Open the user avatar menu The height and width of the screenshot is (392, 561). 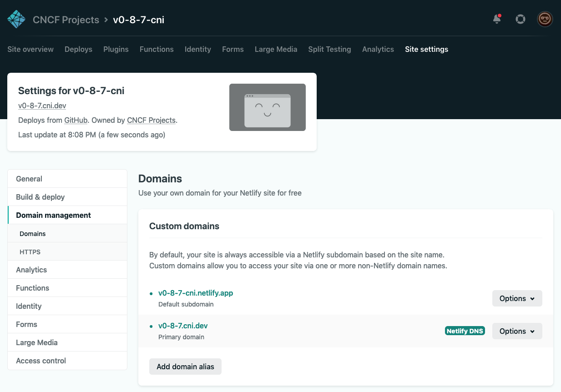545,19
